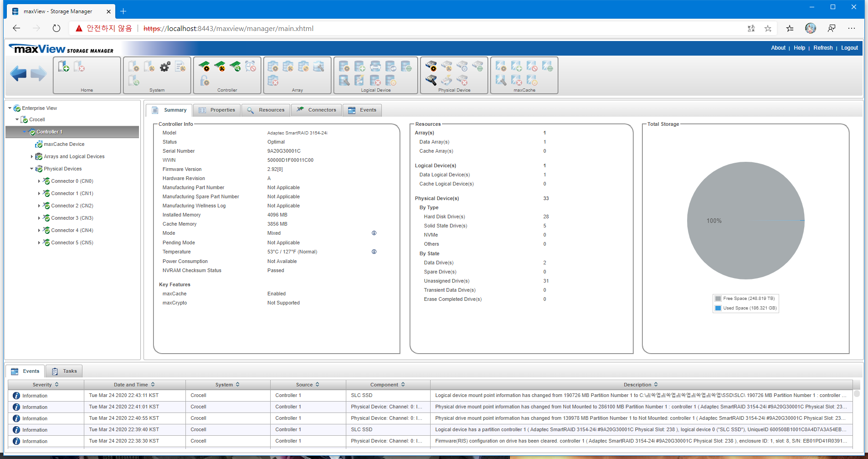
Task: Click Delete System icon in Home group
Action: click(79, 67)
